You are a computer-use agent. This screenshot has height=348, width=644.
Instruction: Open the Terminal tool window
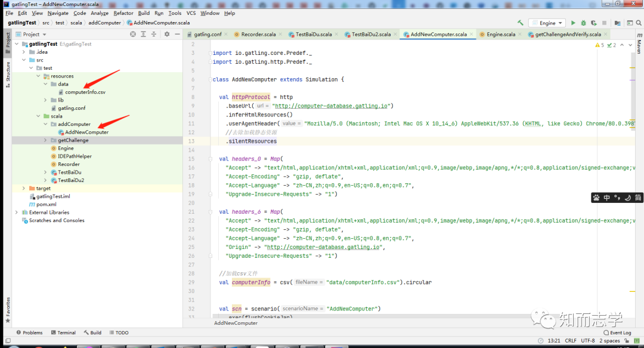tap(63, 332)
